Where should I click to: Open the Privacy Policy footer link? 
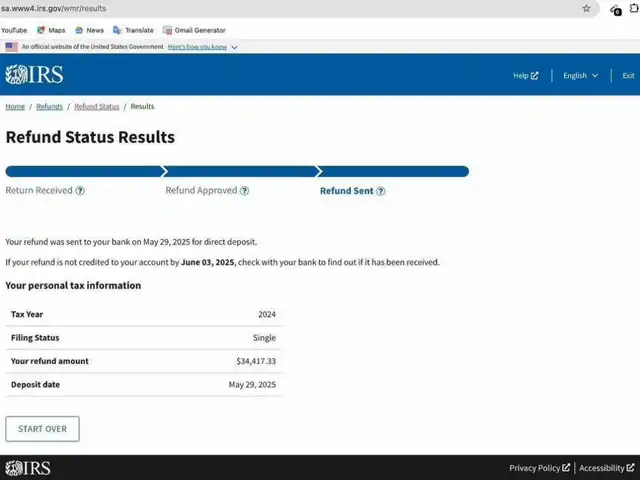pyautogui.click(x=539, y=468)
